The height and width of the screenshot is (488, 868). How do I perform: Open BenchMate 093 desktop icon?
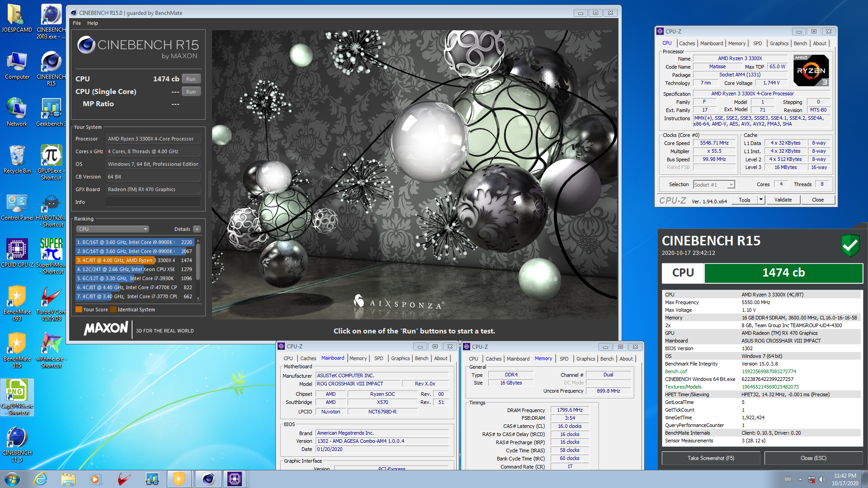[x=17, y=303]
